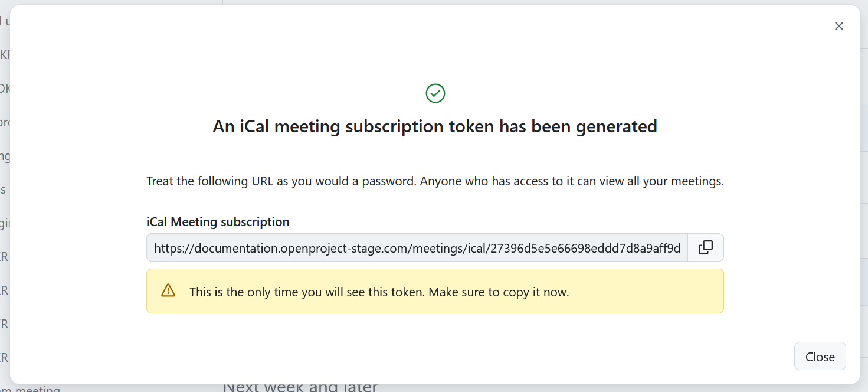Click the 'iCal Meeting subscription' field label
This screenshot has height=392, width=868.
pyautogui.click(x=218, y=221)
